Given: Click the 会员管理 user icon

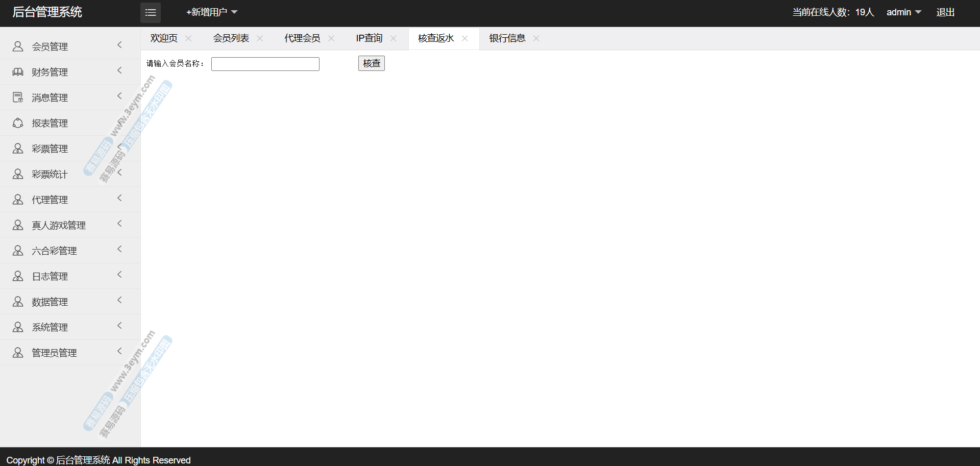Looking at the screenshot, I should 18,46.
